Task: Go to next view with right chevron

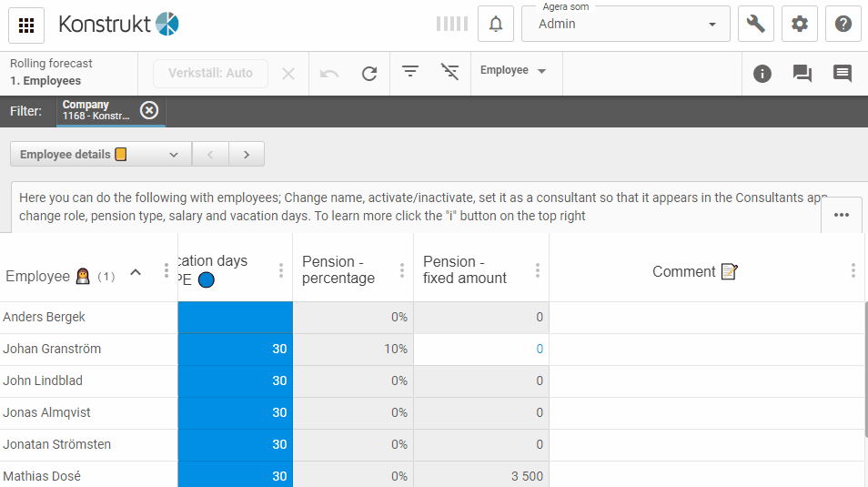Action: [x=246, y=155]
